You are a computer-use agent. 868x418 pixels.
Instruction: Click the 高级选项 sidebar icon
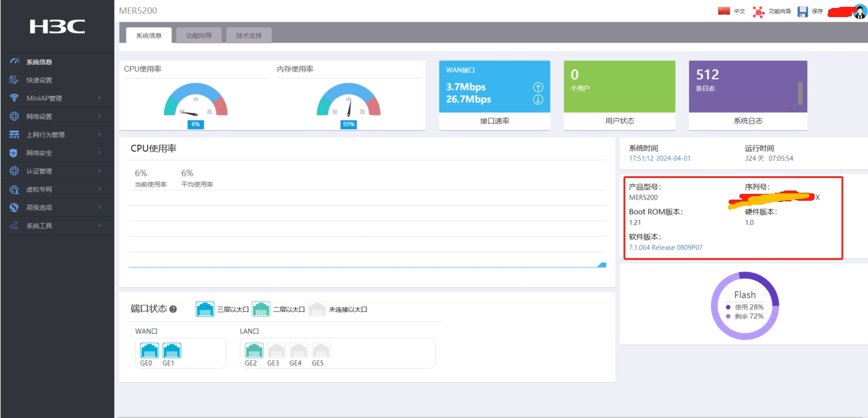(x=15, y=208)
